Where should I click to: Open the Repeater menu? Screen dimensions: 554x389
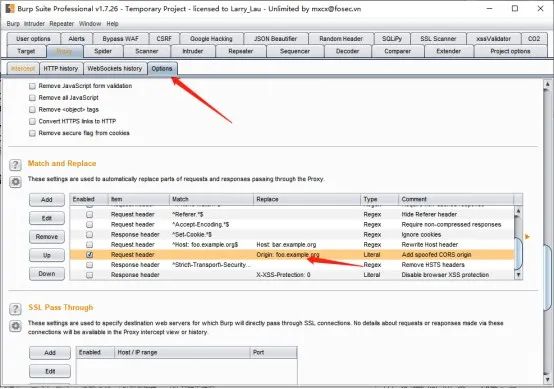coord(61,24)
